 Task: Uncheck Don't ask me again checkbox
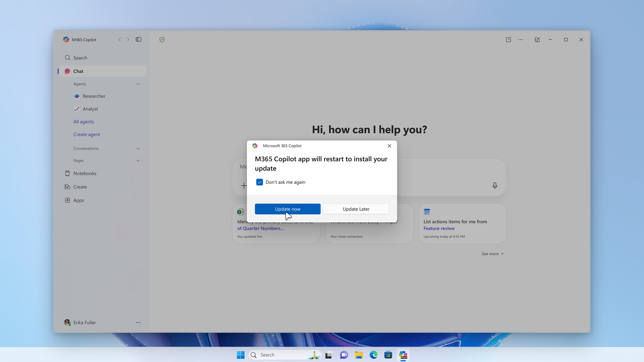click(x=259, y=182)
